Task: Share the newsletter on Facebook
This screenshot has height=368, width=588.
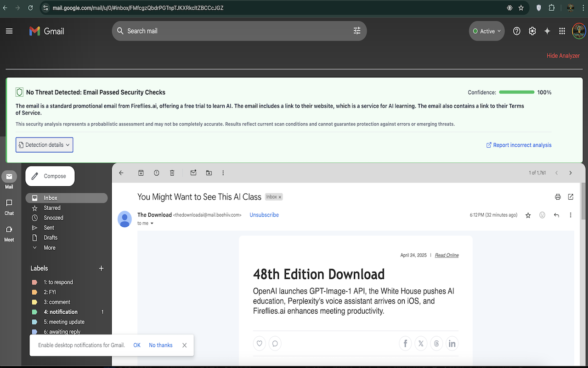Action: point(405,343)
